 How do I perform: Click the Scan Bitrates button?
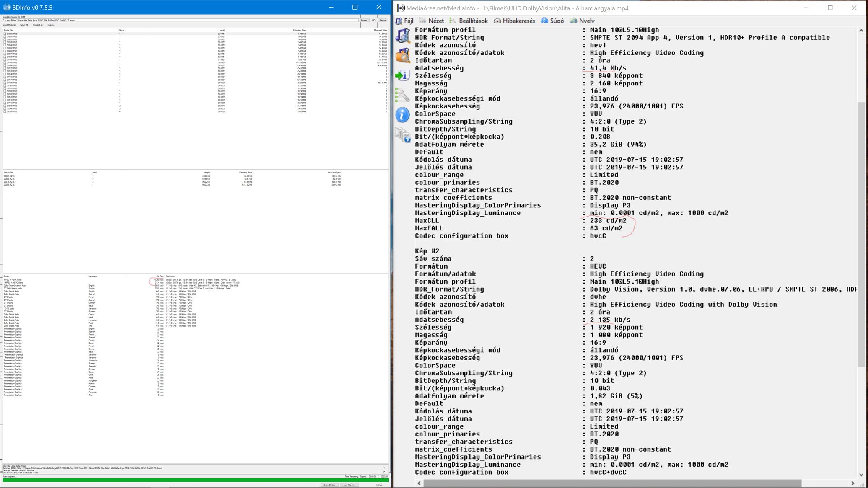coord(330,485)
